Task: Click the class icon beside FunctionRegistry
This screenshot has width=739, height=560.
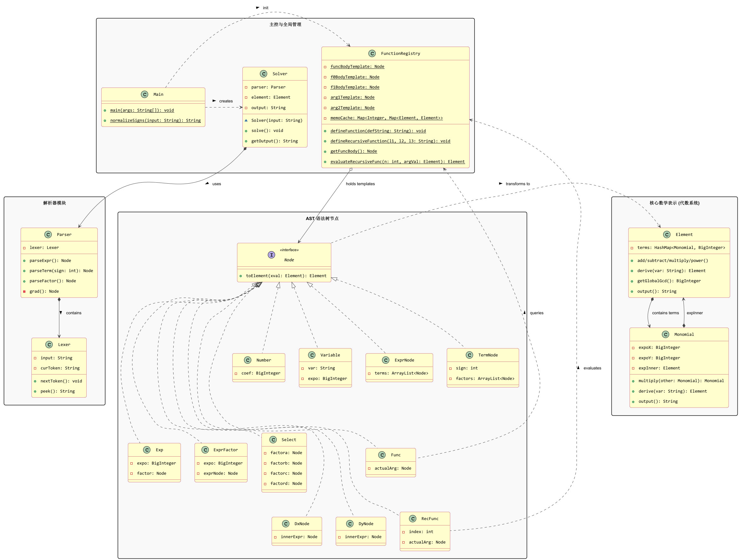Action: (372, 53)
